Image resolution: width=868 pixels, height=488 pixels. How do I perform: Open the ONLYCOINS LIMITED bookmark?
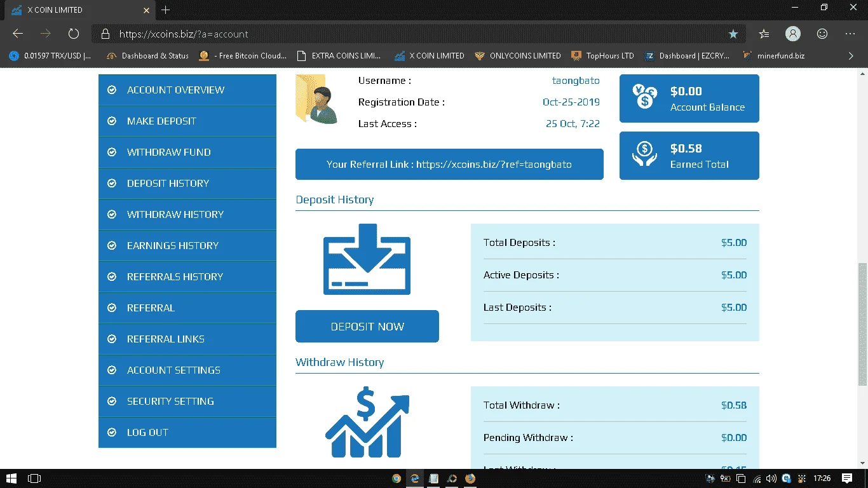click(x=518, y=56)
